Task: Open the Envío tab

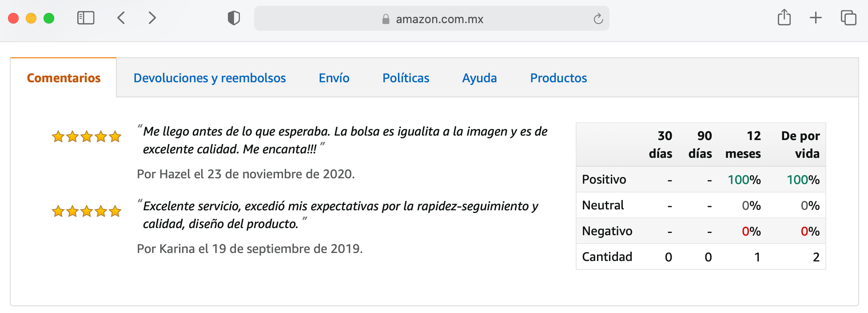Action: point(334,78)
